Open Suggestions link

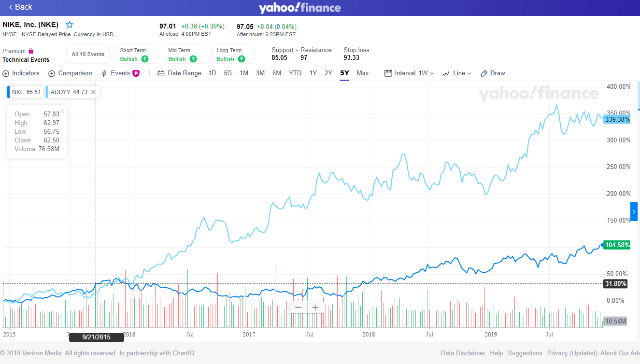coord(525,353)
